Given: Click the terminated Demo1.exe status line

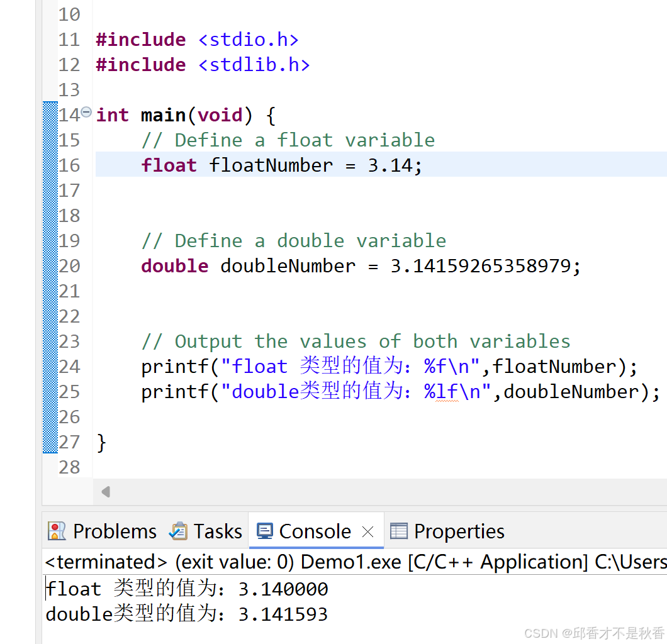Looking at the screenshot, I should (252, 562).
